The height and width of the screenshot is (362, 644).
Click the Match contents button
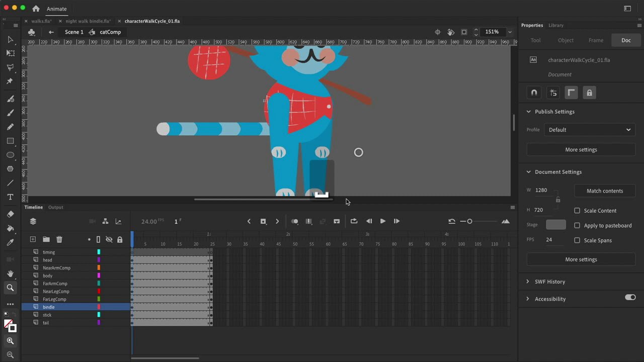(605, 191)
